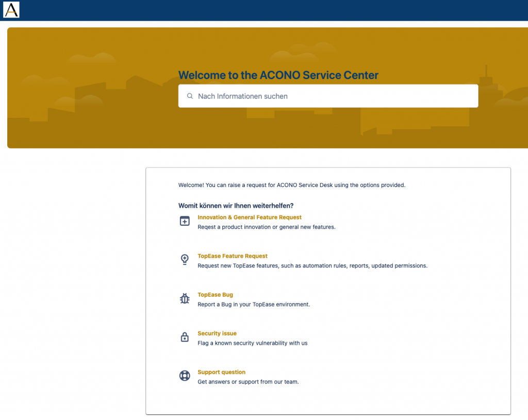This screenshot has width=528, height=420.
Task: Click the Support question lifebuoy icon
Action: (x=185, y=376)
